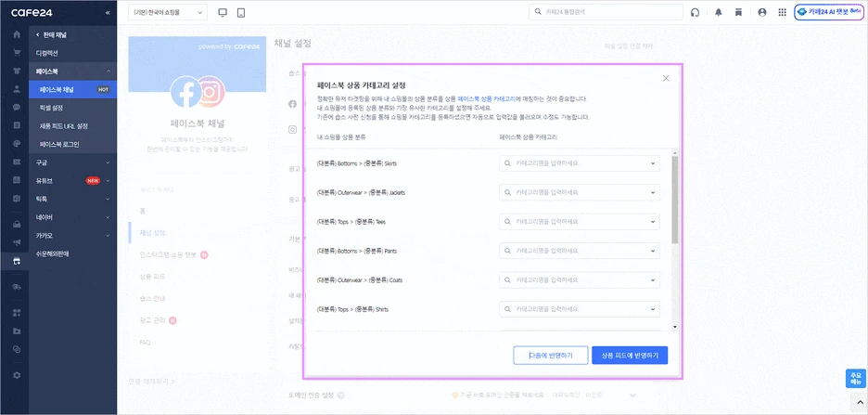Click the active sales channel store icon

(17, 262)
